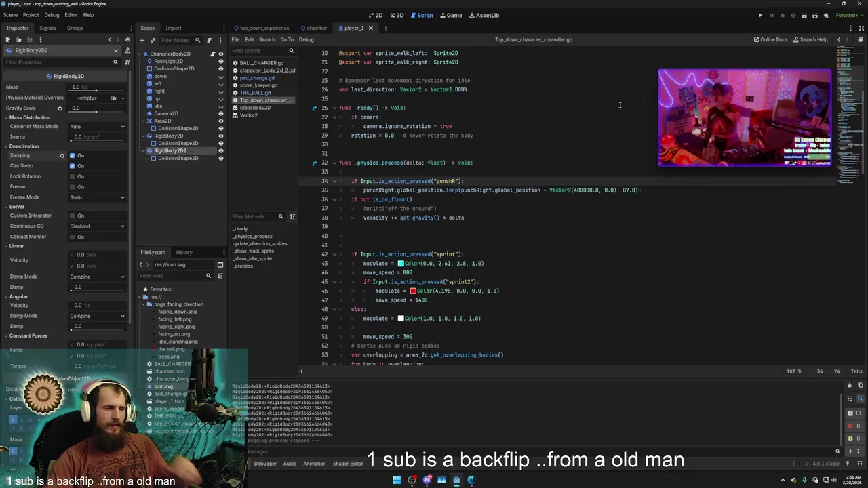The width and height of the screenshot is (868, 488).
Task: Open the Movie Maker mode icon
Action: coord(826,15)
